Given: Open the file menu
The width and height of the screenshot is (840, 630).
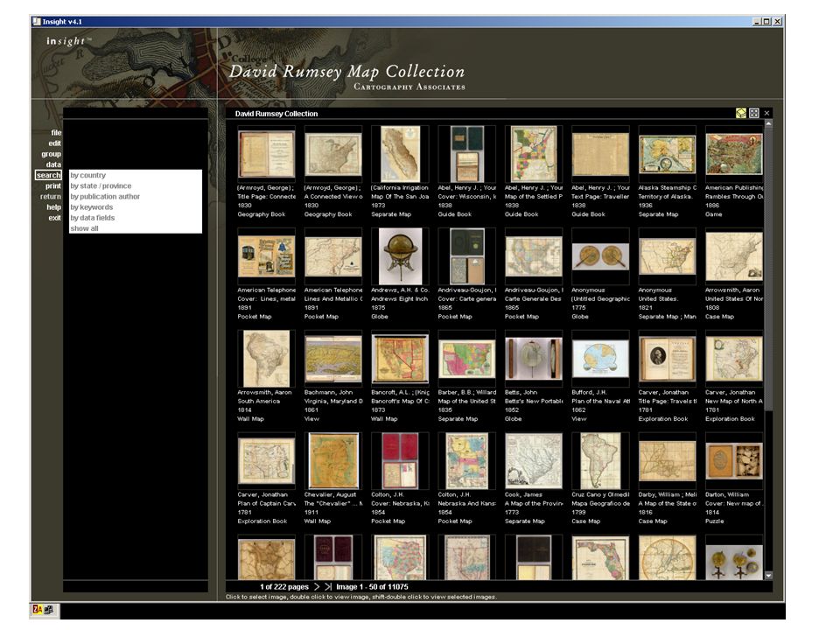Looking at the screenshot, I should pyautogui.click(x=56, y=132).
